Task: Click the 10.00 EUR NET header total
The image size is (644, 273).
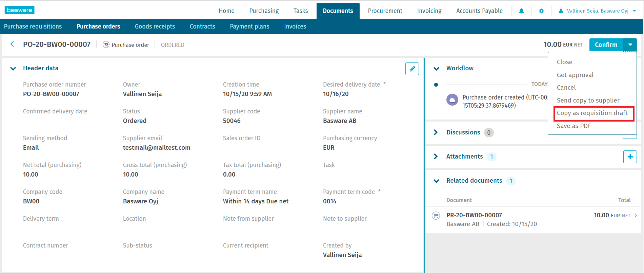Action: pyautogui.click(x=563, y=44)
